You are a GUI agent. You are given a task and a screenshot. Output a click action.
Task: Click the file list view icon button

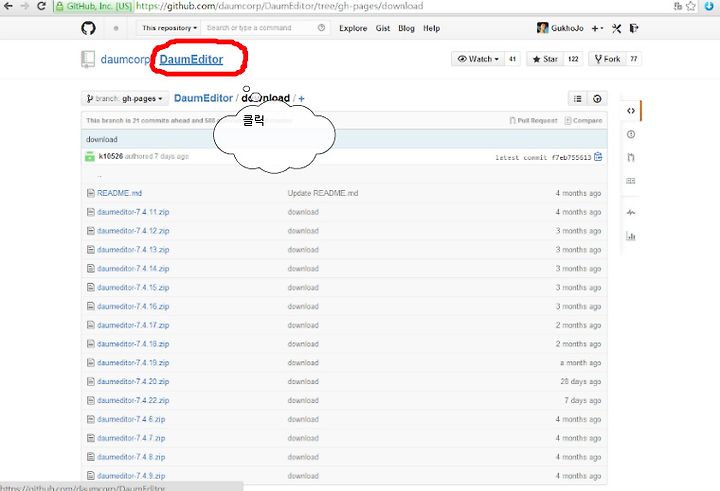pyautogui.click(x=578, y=99)
